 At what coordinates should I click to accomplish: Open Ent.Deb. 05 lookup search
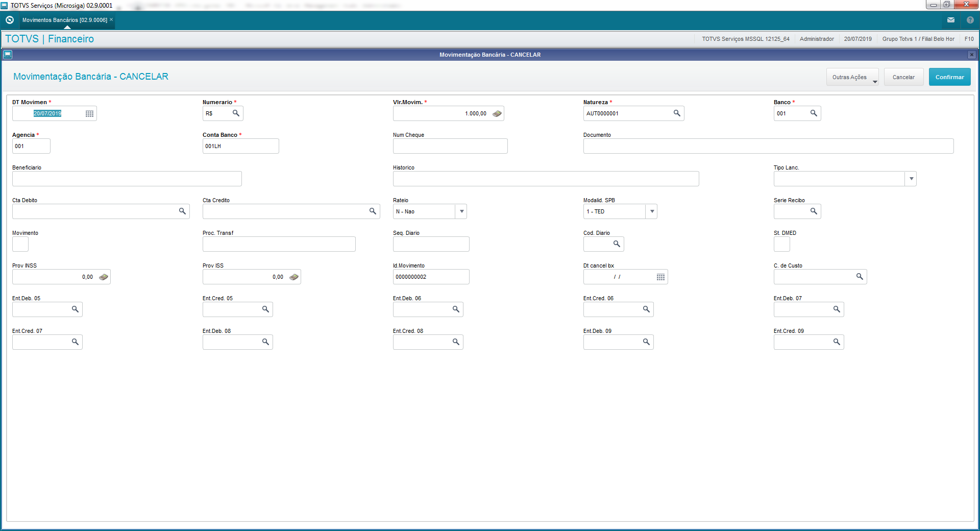75,309
